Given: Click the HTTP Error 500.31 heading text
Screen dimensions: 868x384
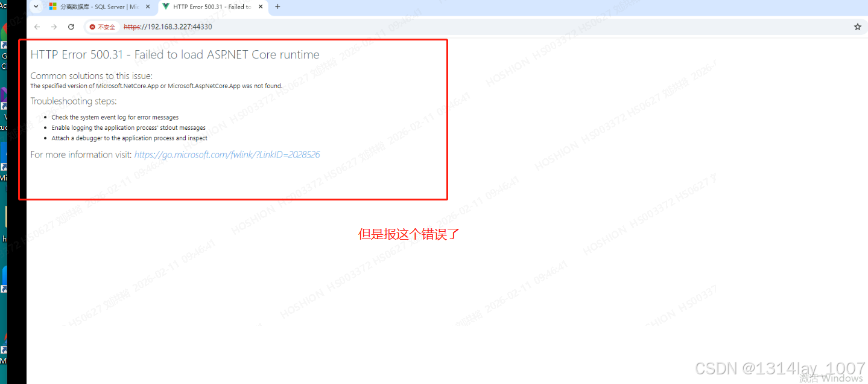Looking at the screenshot, I should tap(175, 54).
